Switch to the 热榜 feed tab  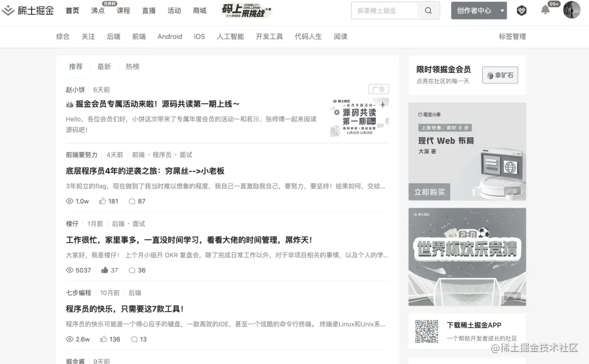point(131,66)
